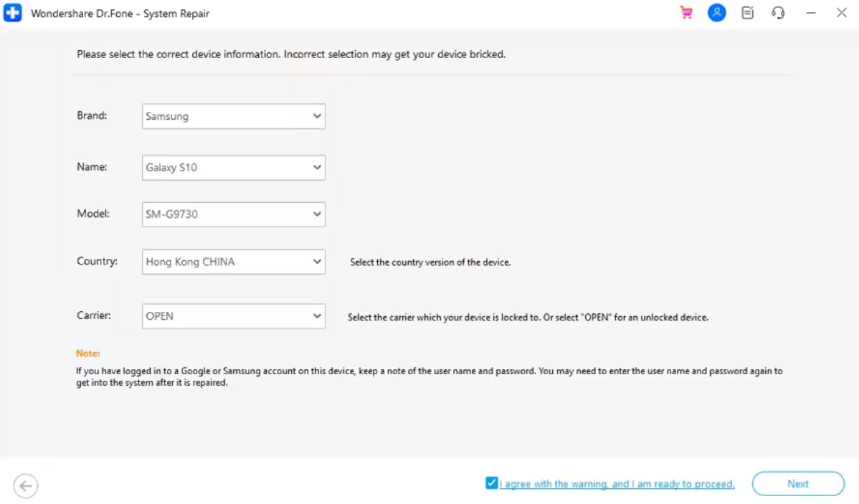Uncheck the agree with the warning checkbox
This screenshot has height=504, width=859.
[x=491, y=483]
